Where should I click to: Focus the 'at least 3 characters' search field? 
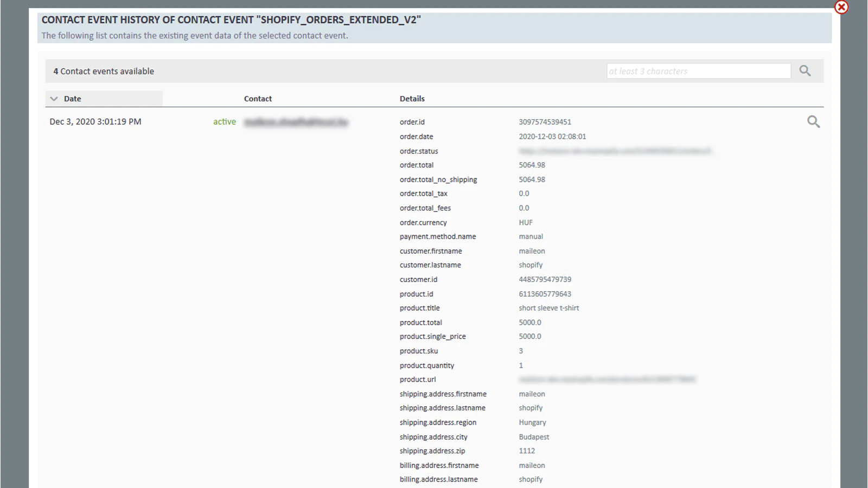[x=698, y=71]
